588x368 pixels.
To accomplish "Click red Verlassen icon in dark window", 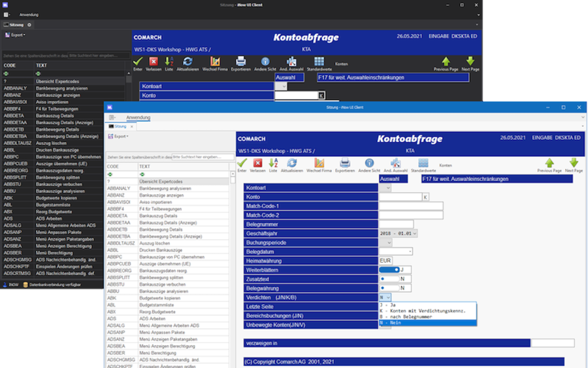I will (154, 61).
